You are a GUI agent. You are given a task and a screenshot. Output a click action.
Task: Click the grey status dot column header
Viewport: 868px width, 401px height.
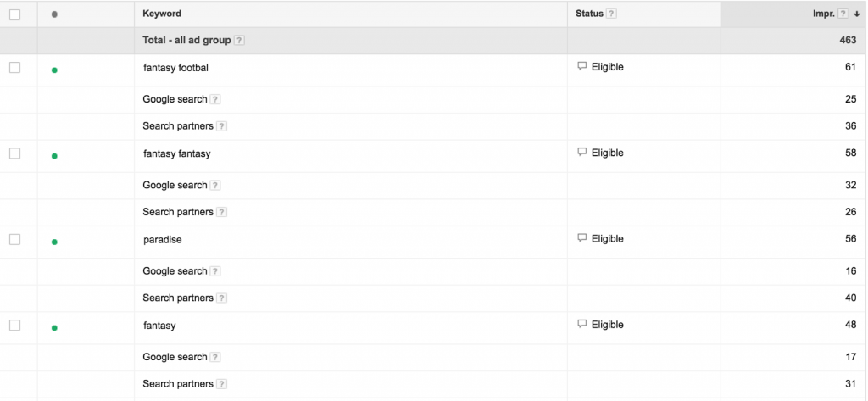point(54,14)
